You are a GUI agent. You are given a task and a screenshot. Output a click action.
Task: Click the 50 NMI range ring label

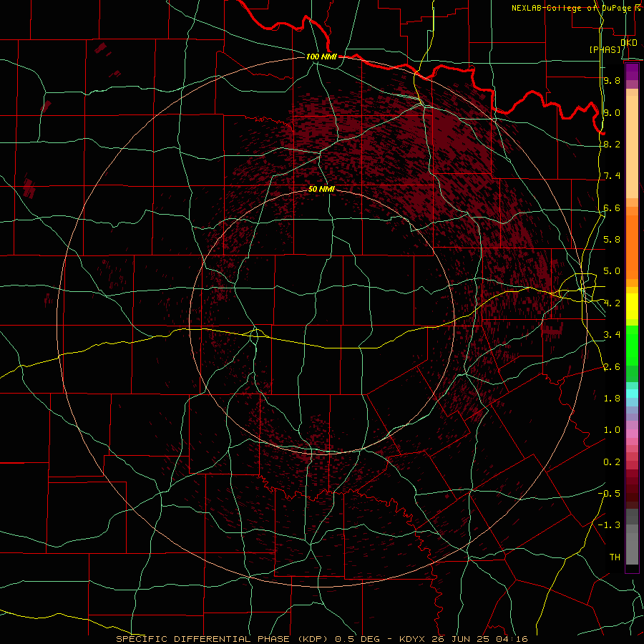pos(321,190)
